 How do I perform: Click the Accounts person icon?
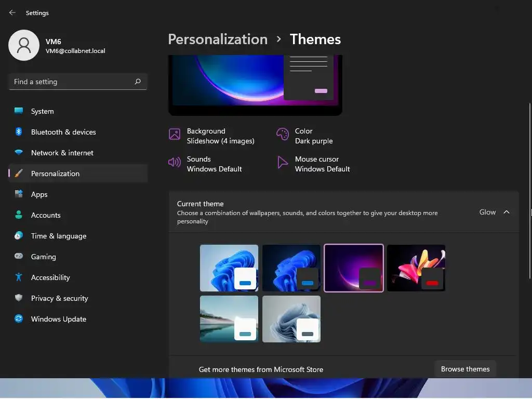coord(19,215)
